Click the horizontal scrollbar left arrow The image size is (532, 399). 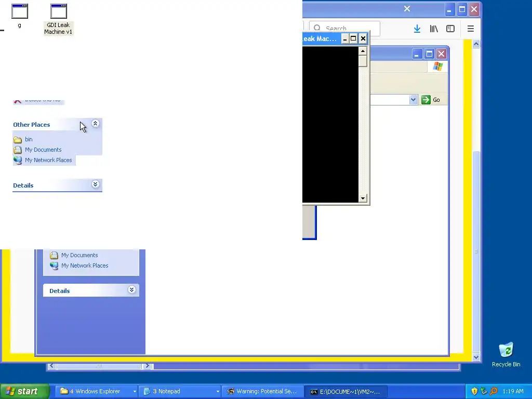[51, 366]
